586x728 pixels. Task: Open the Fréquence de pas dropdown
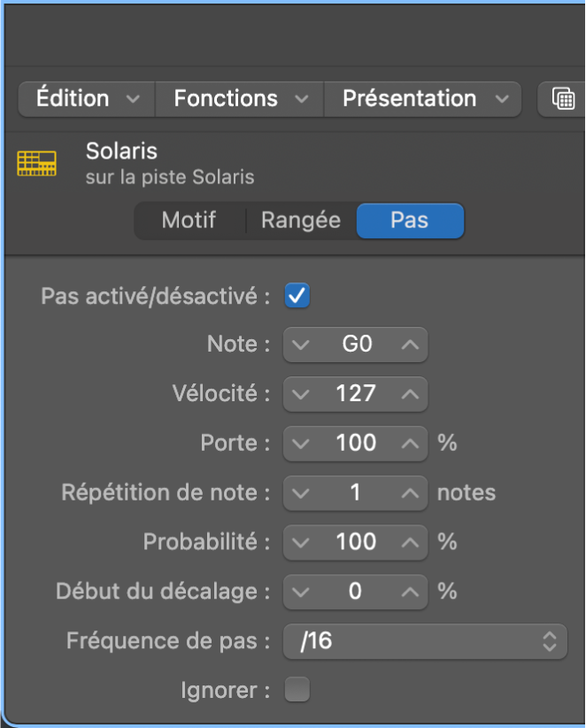click(x=425, y=641)
